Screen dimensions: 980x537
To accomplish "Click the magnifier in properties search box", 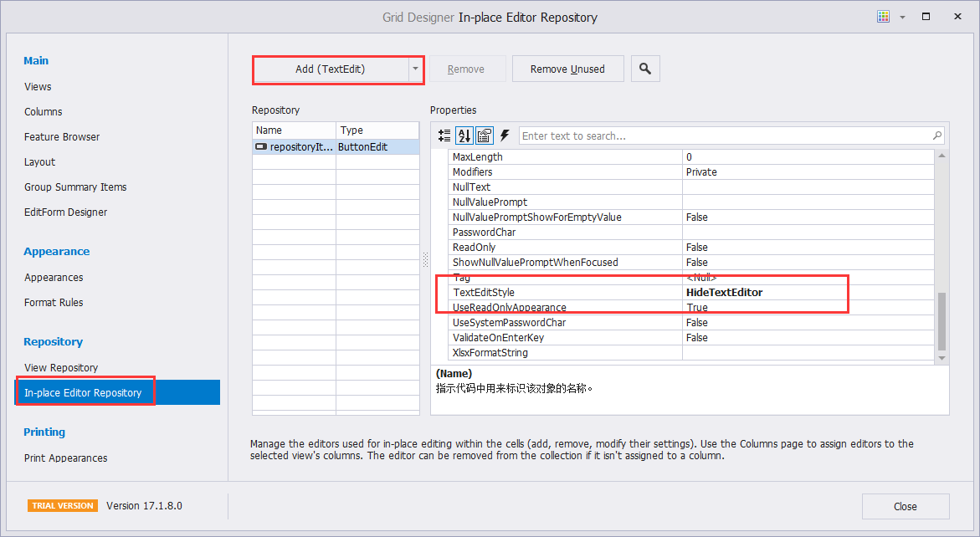I will [936, 136].
